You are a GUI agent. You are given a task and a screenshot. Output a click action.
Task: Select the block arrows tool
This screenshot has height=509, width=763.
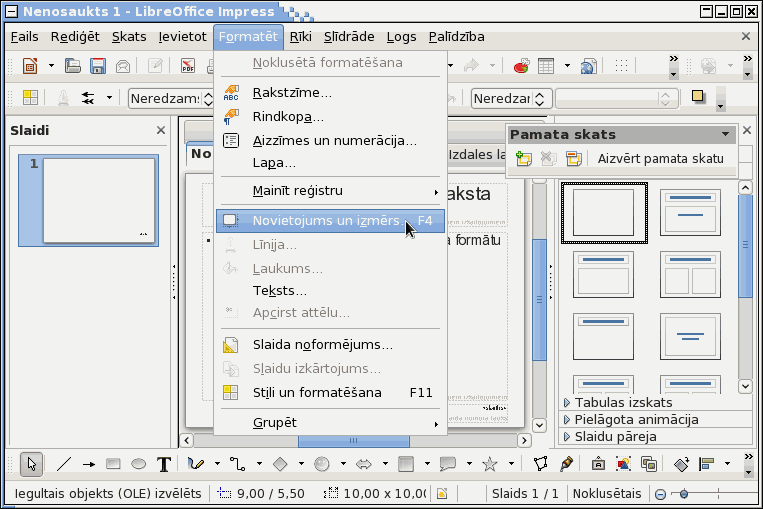point(363,464)
